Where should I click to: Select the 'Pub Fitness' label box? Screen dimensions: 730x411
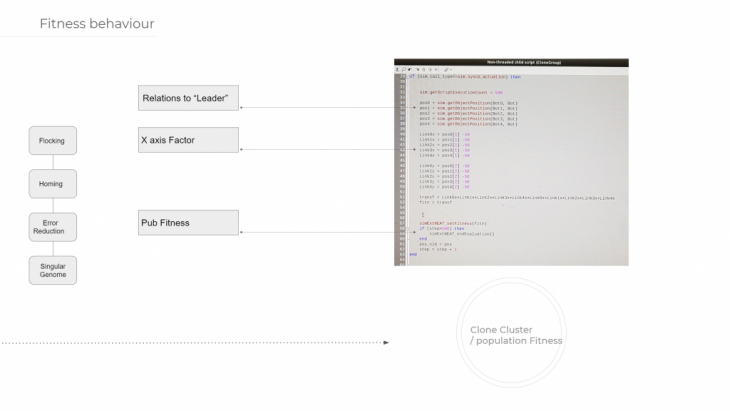click(x=188, y=222)
